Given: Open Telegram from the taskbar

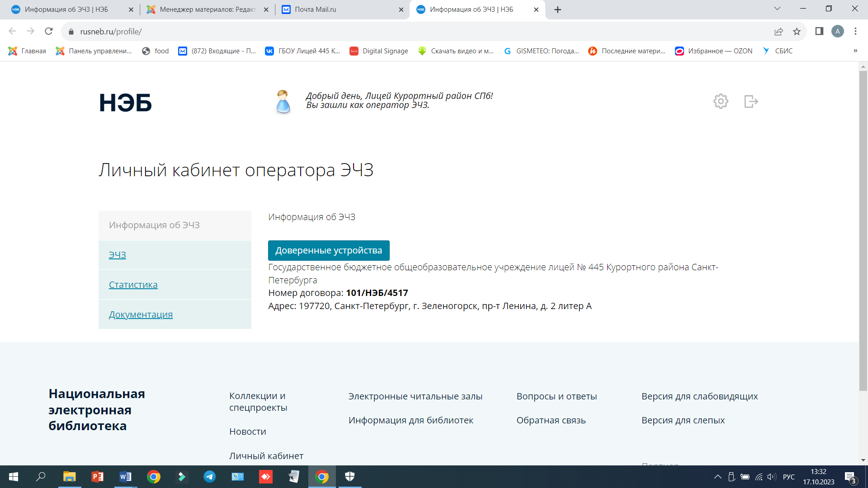Looking at the screenshot, I should pos(209,477).
